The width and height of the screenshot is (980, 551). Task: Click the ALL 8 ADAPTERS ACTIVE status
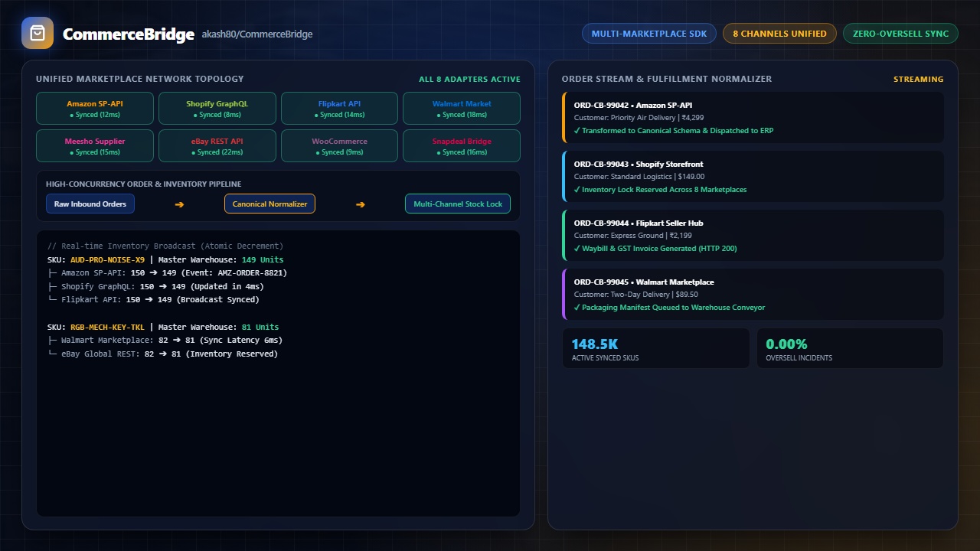tap(469, 80)
